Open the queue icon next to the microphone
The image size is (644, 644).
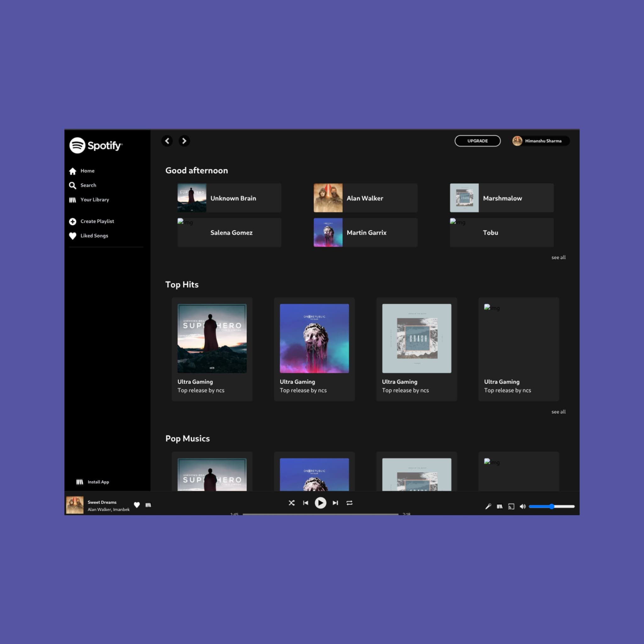[500, 506]
